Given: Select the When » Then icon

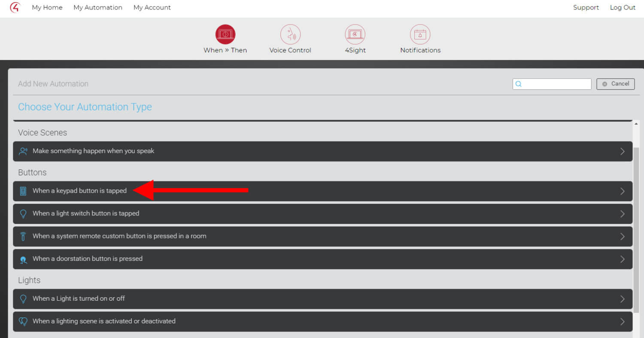Looking at the screenshot, I should tap(225, 34).
